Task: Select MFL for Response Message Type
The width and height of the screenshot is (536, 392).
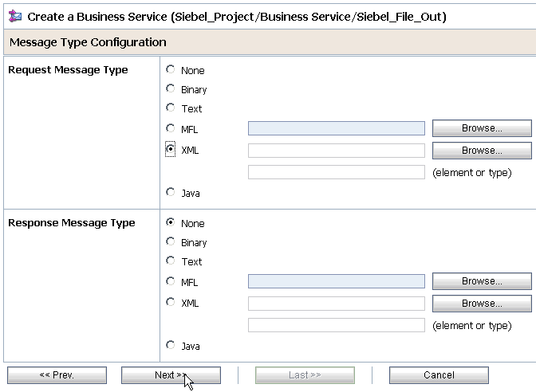Action: tap(170, 281)
